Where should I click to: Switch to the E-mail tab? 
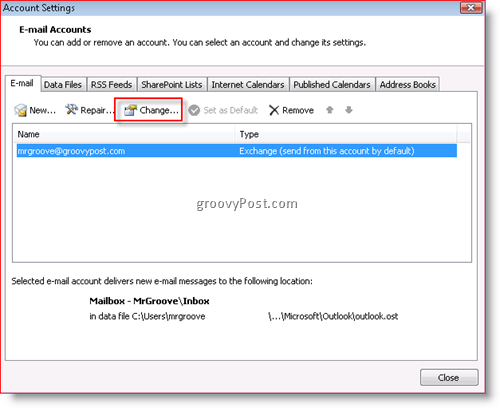pos(22,83)
